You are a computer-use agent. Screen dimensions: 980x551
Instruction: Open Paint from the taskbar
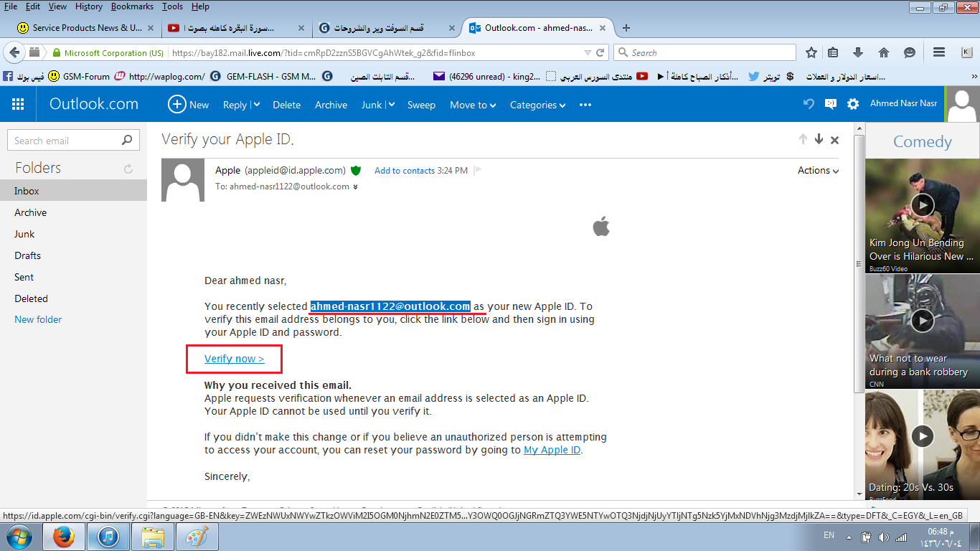click(196, 537)
